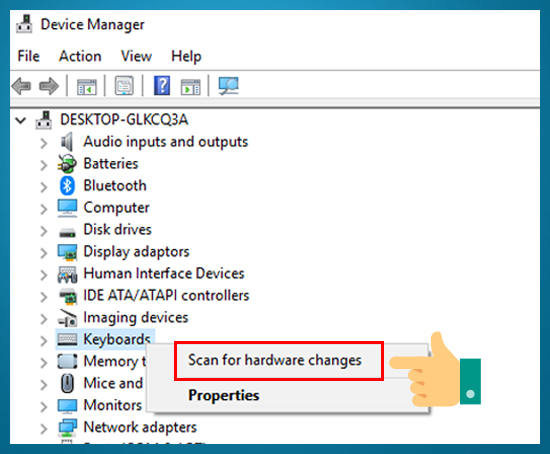Click the Scan for hardware changes monitor icon
Image resolution: width=550 pixels, height=454 pixels.
228,86
